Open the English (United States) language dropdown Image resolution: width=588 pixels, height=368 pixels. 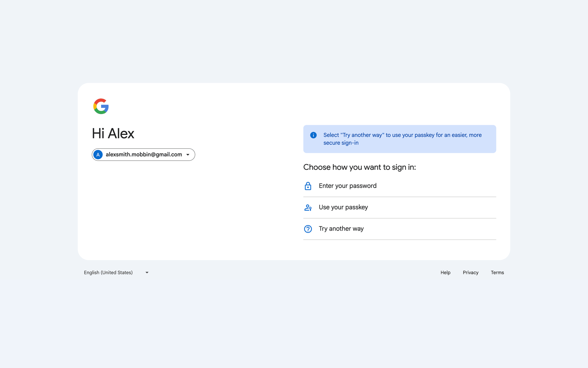tap(116, 272)
